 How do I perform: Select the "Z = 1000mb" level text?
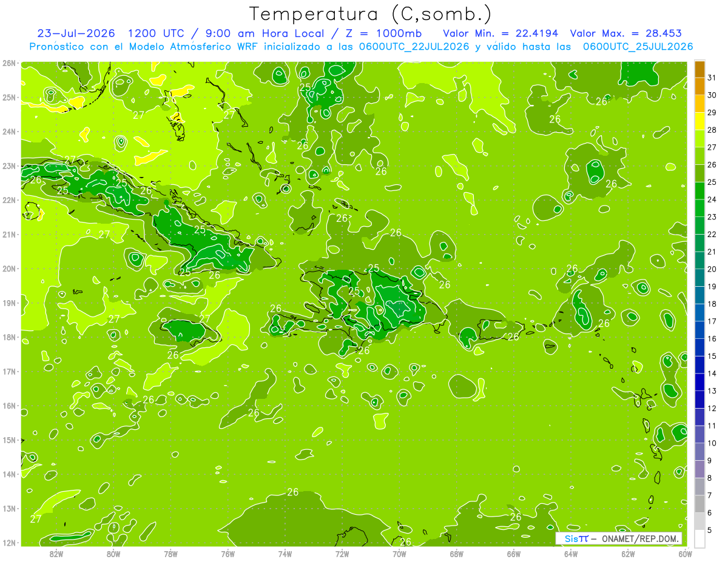383,33
